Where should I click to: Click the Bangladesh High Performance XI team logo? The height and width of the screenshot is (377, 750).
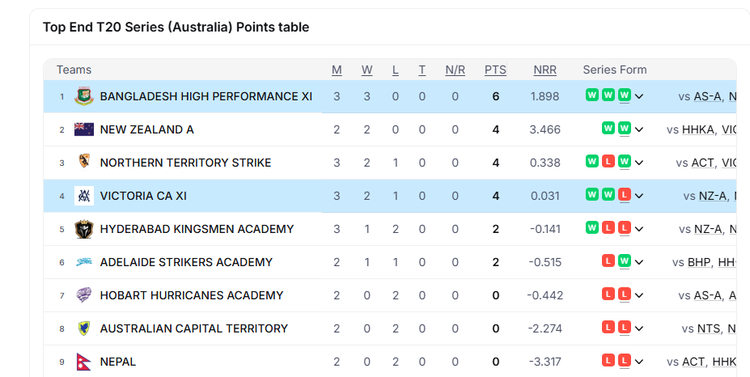pos(84,96)
